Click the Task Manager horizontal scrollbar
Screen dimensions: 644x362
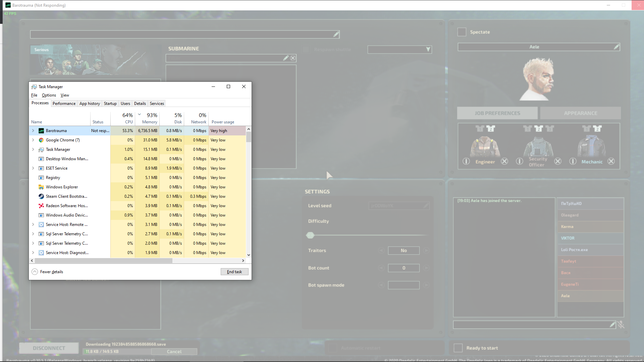[103, 260]
